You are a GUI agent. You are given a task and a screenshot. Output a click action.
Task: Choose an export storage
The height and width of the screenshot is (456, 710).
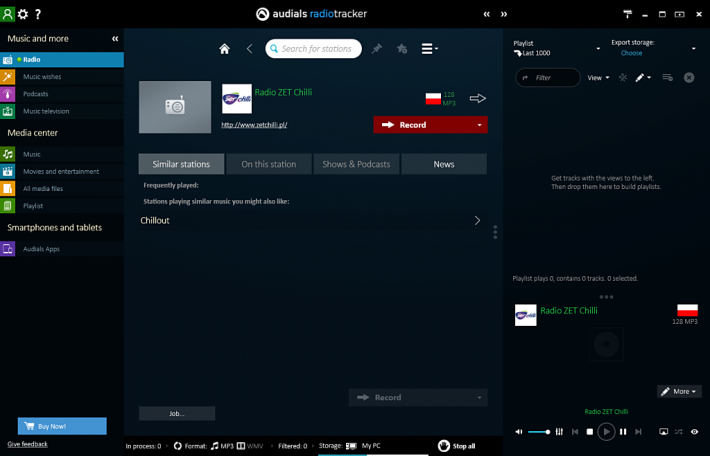631,53
